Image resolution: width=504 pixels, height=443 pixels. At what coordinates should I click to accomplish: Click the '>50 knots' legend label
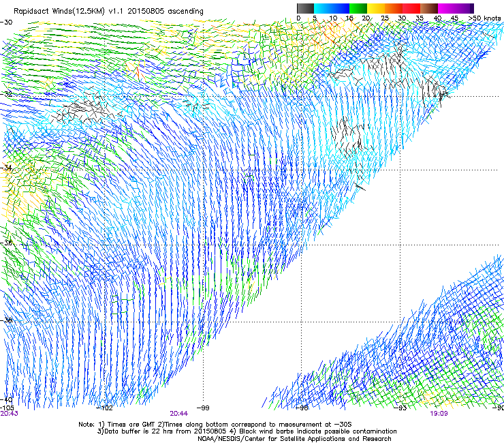pos(484,18)
